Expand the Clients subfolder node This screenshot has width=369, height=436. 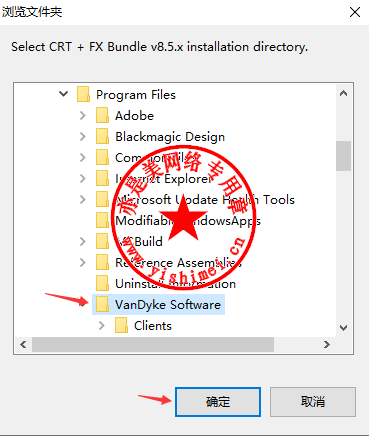click(x=102, y=325)
